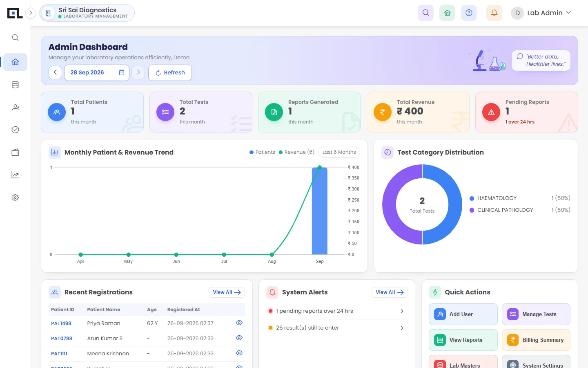Screen dimensions: 588x368
Task: Open the settings gear in the sidebar
Action: [15, 197]
